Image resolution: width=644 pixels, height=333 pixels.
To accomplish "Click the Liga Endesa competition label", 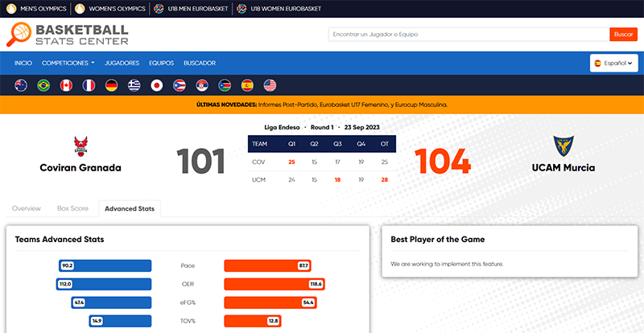I will tap(282, 127).
